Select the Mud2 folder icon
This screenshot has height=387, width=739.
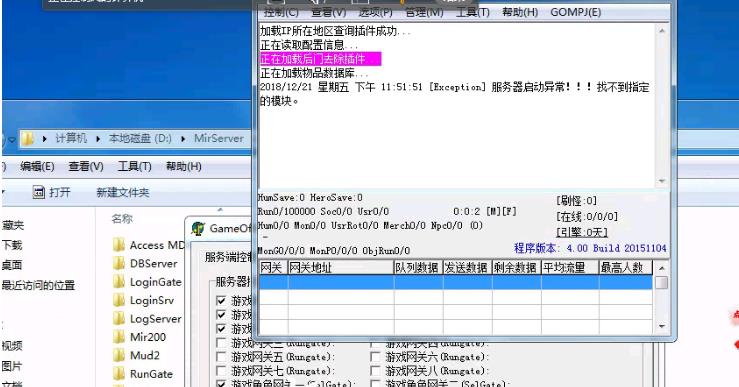(119, 355)
